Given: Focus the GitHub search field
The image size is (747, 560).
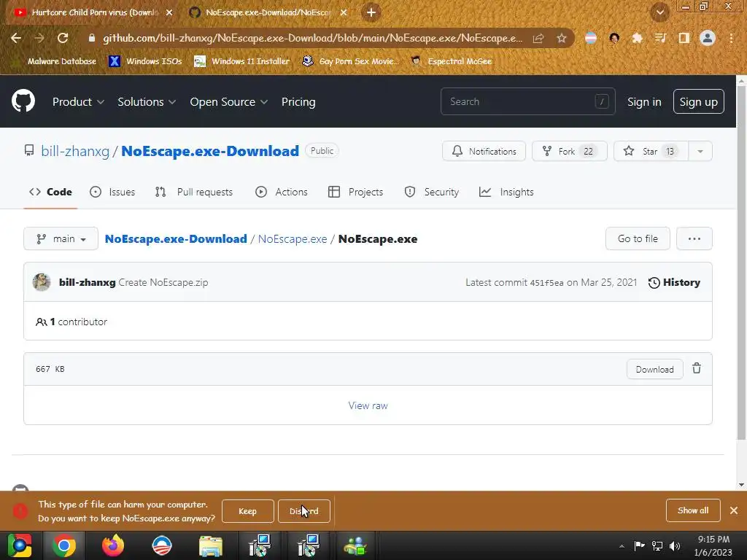Looking at the screenshot, I should pos(528,101).
